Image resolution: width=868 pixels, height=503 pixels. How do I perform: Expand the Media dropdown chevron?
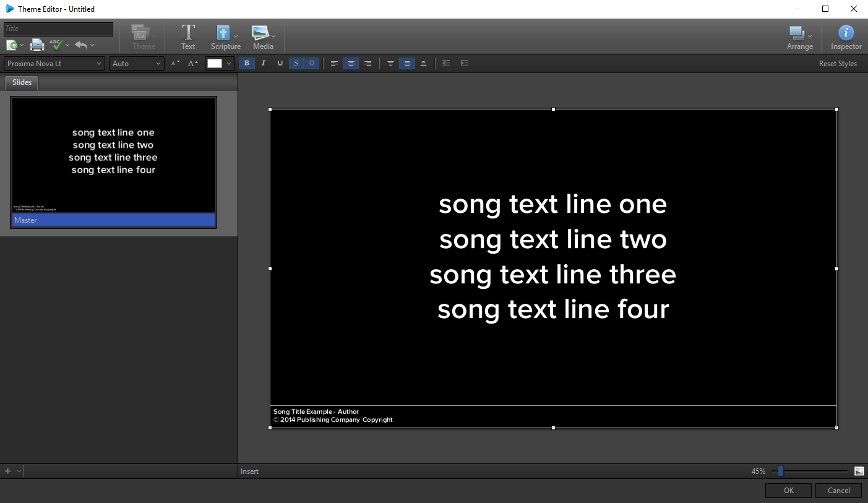click(273, 36)
